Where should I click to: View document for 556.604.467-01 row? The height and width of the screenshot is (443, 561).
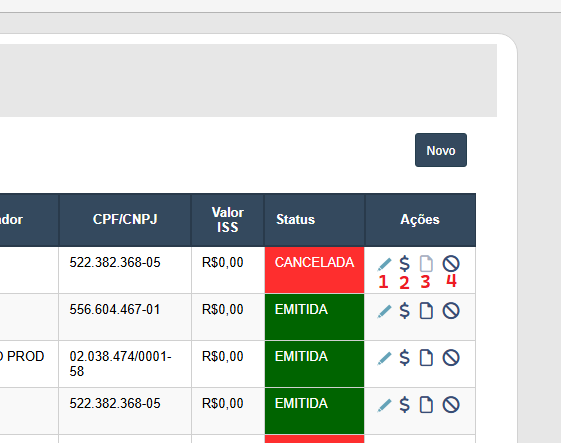click(x=426, y=311)
